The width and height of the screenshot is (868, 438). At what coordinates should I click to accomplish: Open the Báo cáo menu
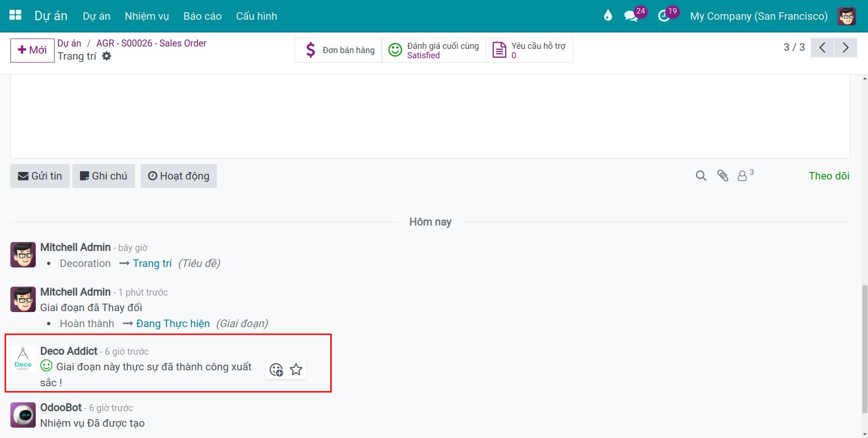tap(202, 16)
